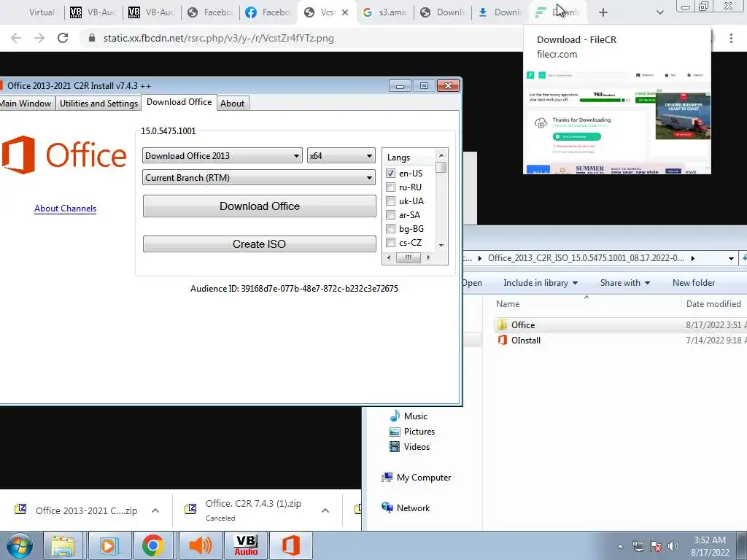Click the Windows Start button
This screenshot has height=560, width=747.
(19, 545)
